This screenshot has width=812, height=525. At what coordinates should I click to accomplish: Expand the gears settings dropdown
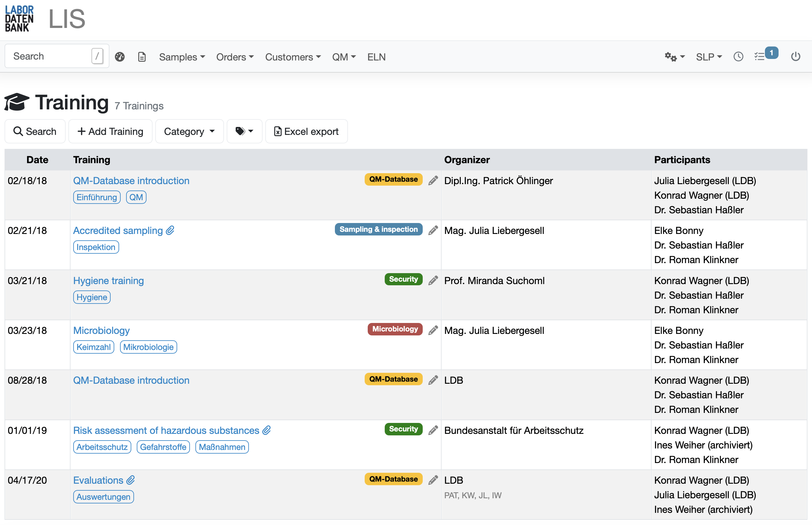pos(674,57)
